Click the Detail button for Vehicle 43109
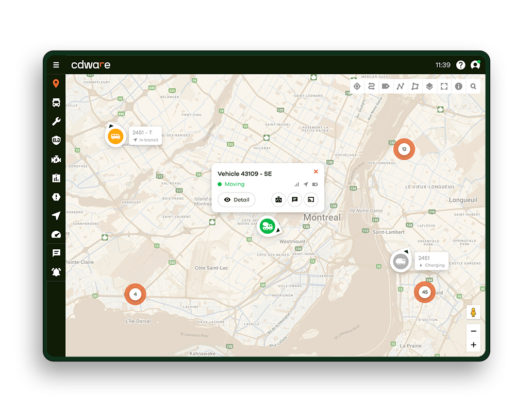 [237, 200]
